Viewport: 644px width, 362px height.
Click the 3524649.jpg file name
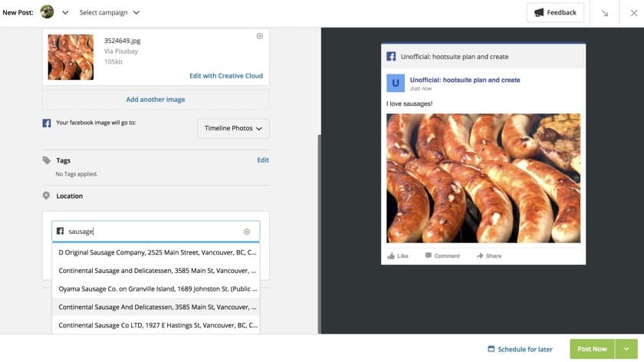pyautogui.click(x=122, y=41)
